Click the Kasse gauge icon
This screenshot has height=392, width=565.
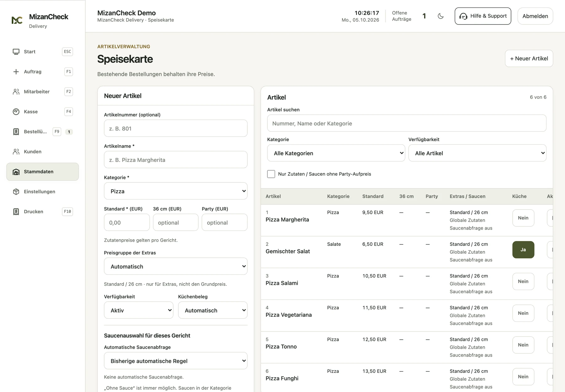pyautogui.click(x=16, y=112)
